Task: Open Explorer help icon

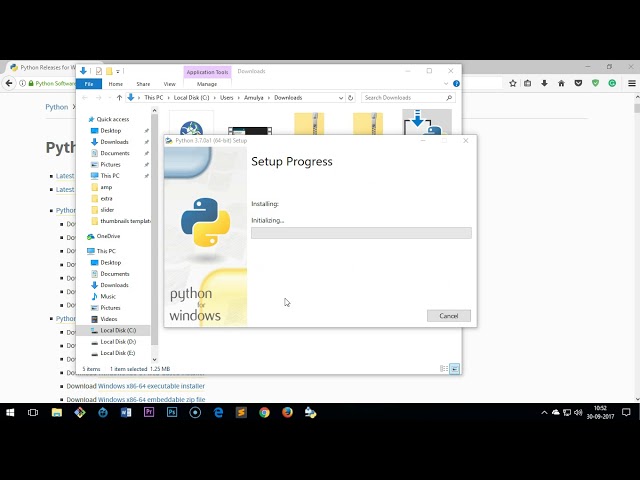Action: click(456, 84)
